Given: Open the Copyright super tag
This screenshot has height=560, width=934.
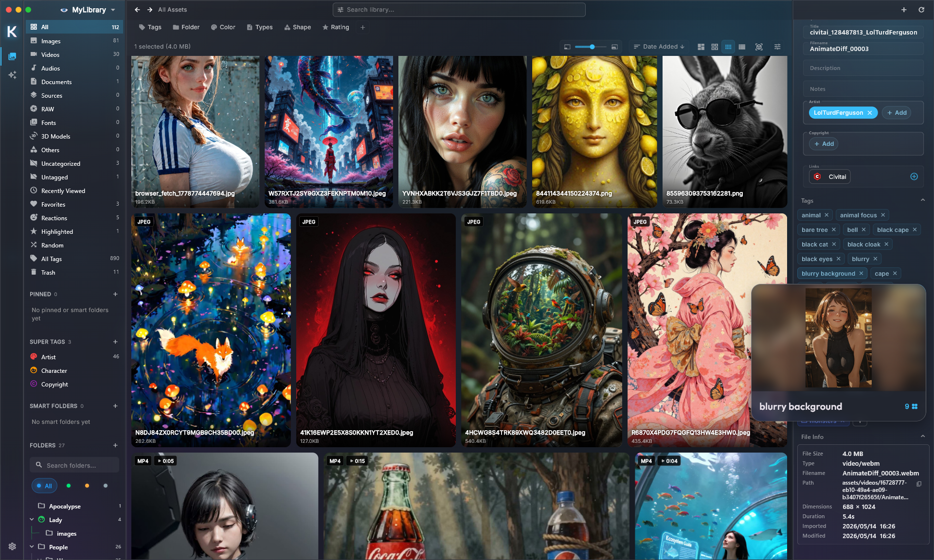Looking at the screenshot, I should click(x=74, y=384).
